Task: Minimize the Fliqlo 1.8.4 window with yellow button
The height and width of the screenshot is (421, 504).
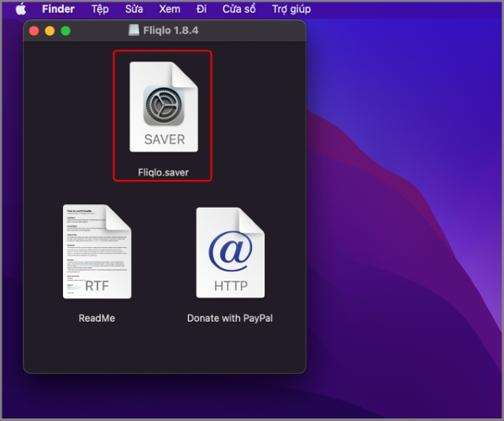Action: [50, 30]
